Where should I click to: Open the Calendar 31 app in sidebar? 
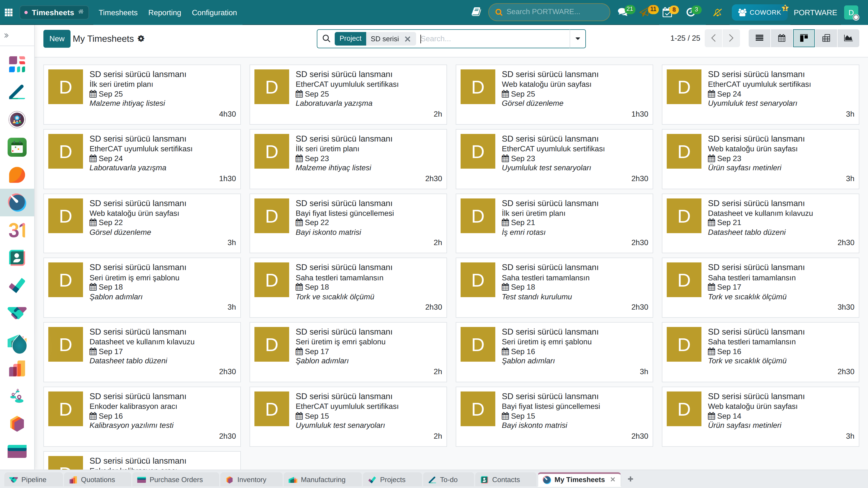pos(17,230)
